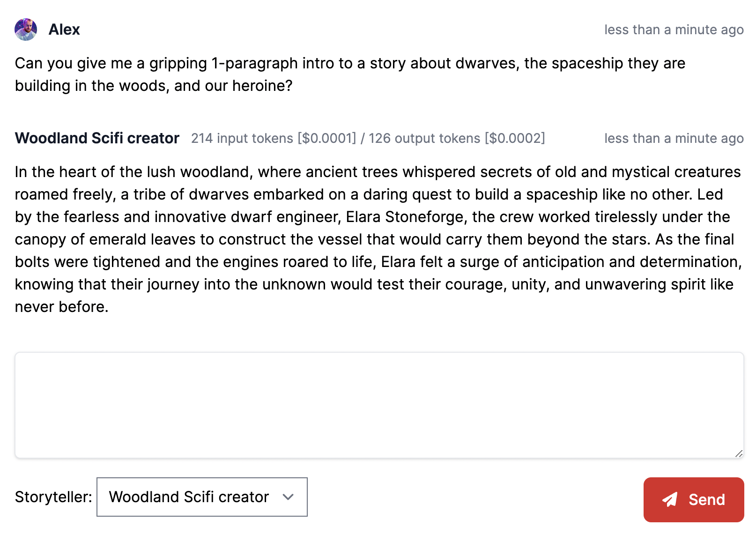The width and height of the screenshot is (756, 534).
Task: Click Alex's profile avatar picture
Action: [x=26, y=30]
